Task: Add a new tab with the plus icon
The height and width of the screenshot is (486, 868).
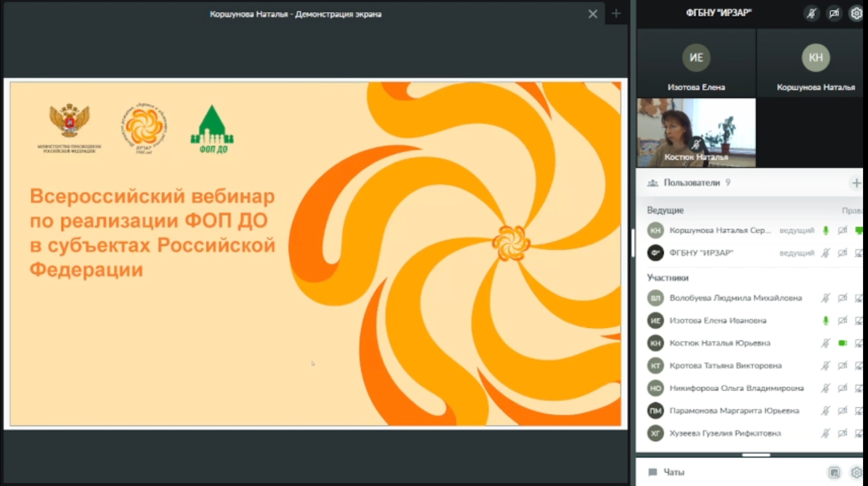Action: (616, 14)
